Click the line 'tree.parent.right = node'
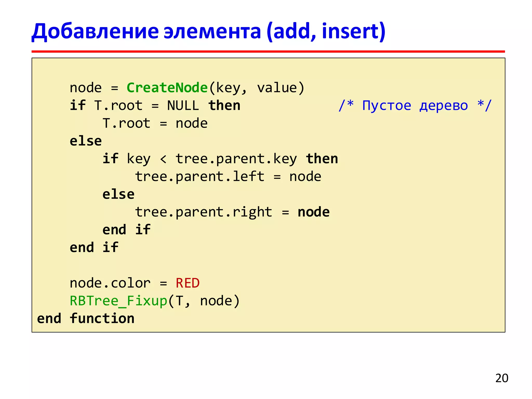Image resolution: width=532 pixels, height=399 pixels. [x=232, y=212]
